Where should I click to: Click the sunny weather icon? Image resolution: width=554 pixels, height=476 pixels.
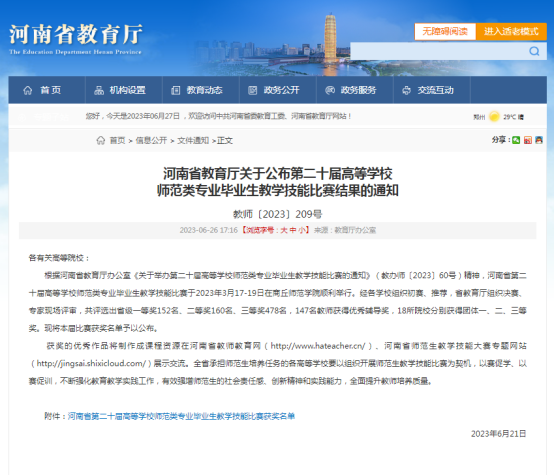tap(494, 116)
